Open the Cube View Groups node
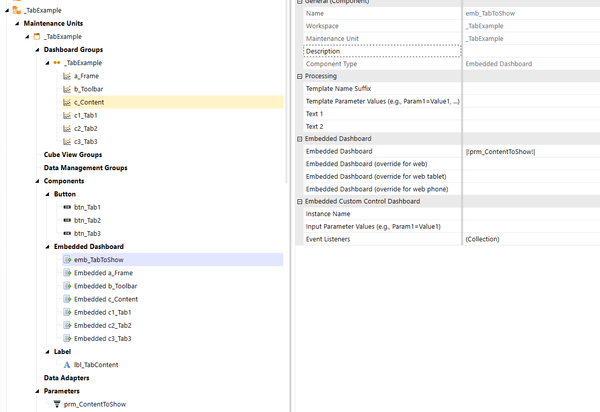 (73, 154)
